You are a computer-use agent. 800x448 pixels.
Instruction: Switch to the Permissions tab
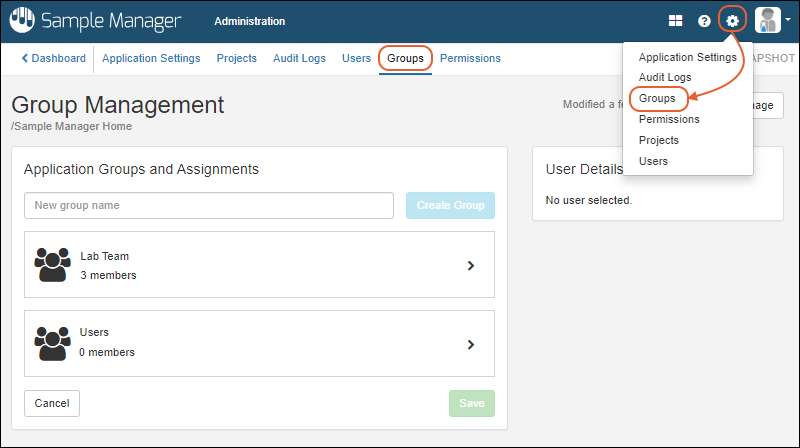[470, 59]
